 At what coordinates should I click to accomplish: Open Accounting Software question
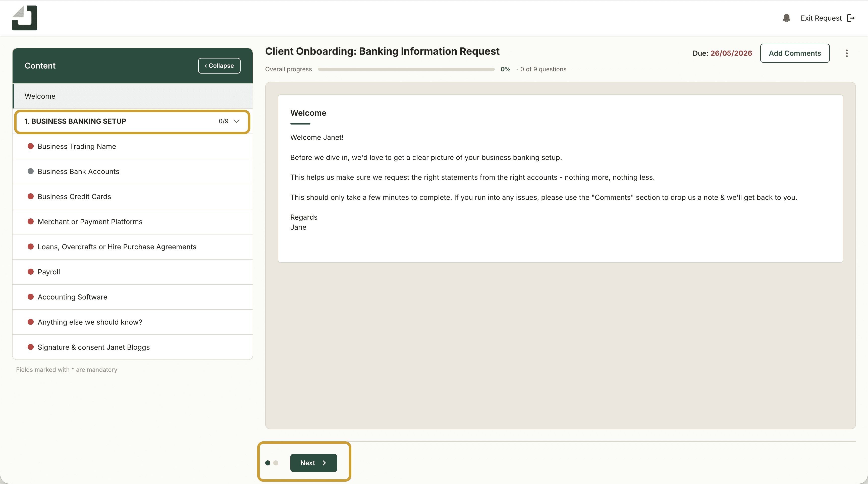click(x=133, y=297)
